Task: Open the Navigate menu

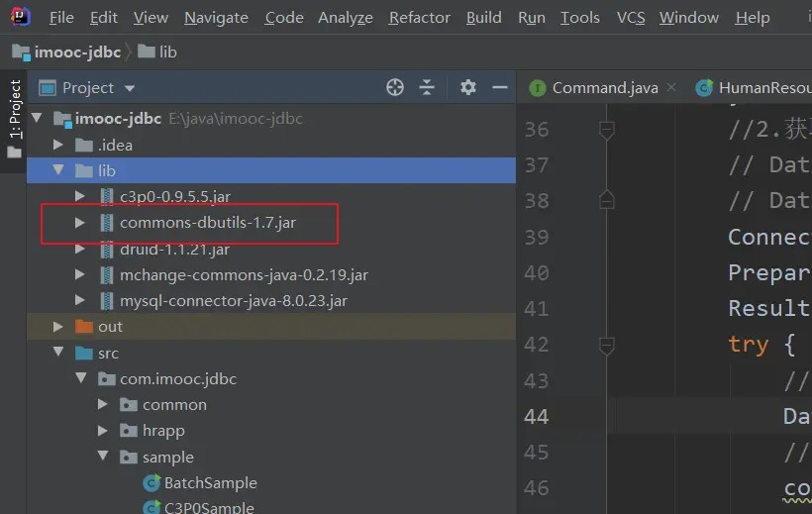Action: pos(216,18)
